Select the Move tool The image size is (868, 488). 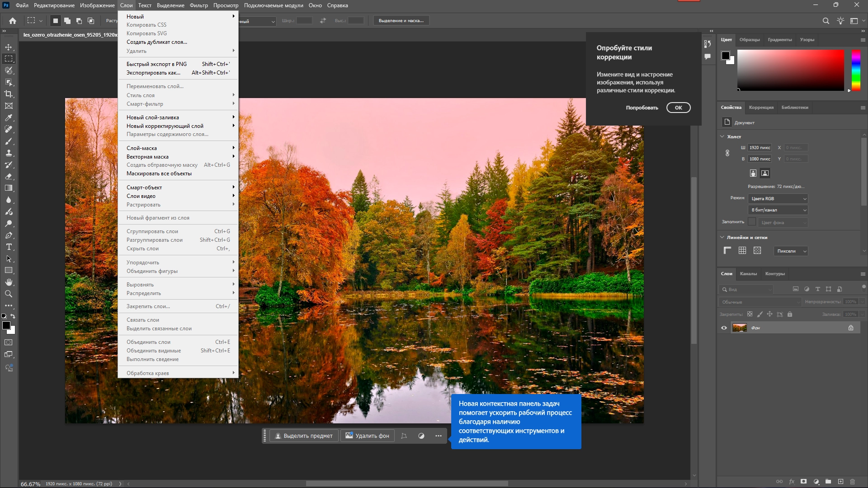click(x=9, y=47)
